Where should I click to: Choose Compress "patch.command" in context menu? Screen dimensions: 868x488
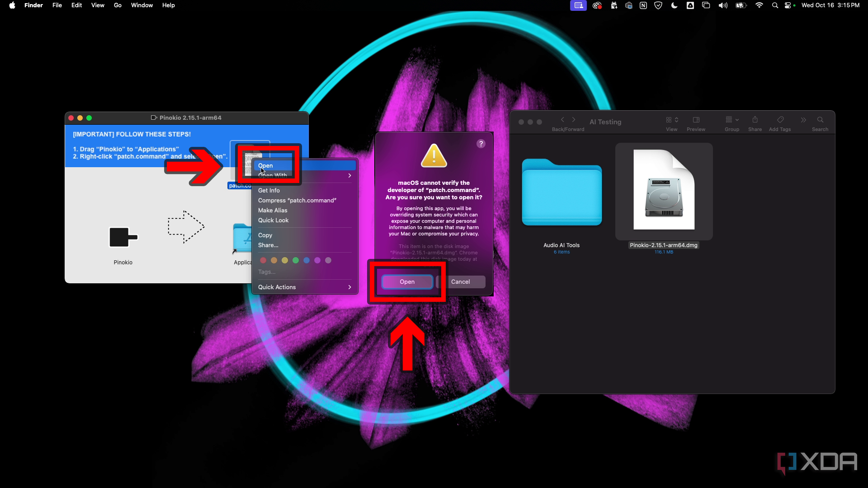(305, 200)
